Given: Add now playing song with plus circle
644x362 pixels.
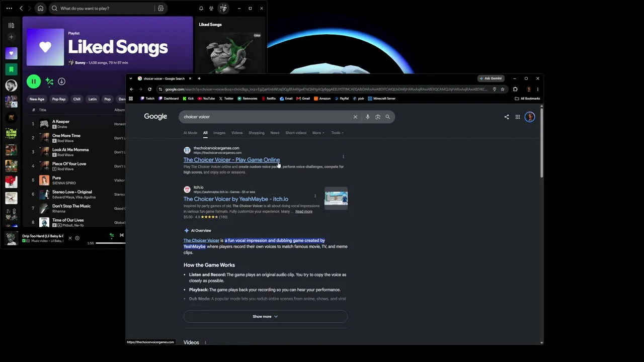Looking at the screenshot, I should coord(77,238).
